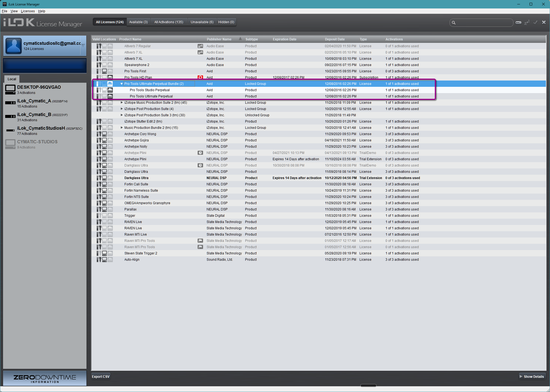Click cloud location icon on Pro Tools First row
Screen dimensions: 550x392
[110, 71]
